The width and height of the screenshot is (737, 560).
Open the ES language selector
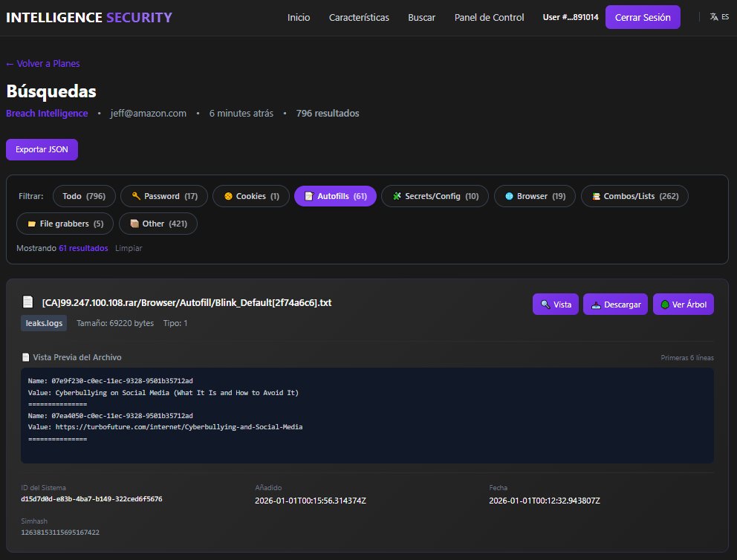click(719, 15)
